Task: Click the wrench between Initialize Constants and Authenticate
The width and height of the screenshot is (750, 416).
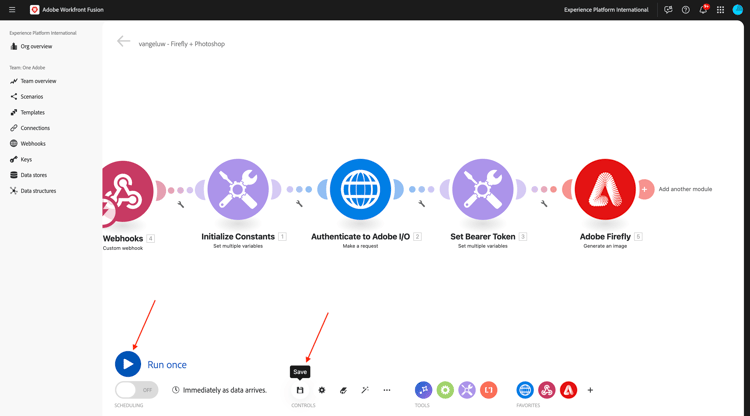Action: (x=299, y=204)
